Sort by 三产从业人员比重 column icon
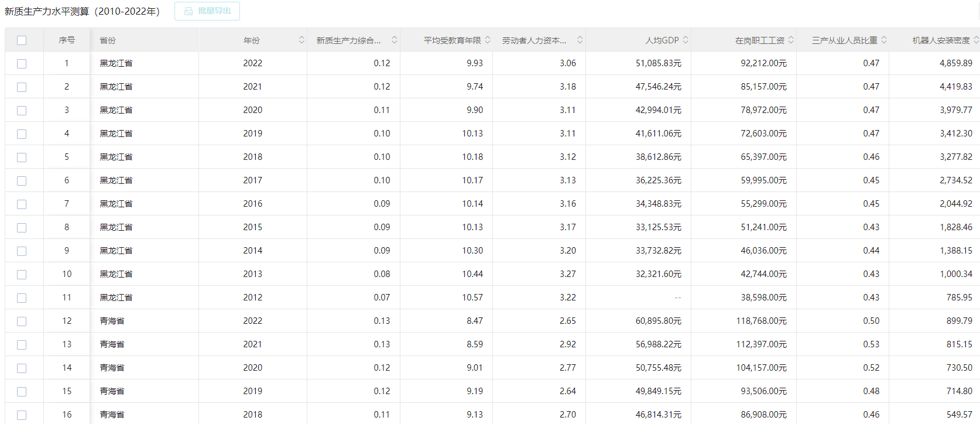 click(884, 40)
